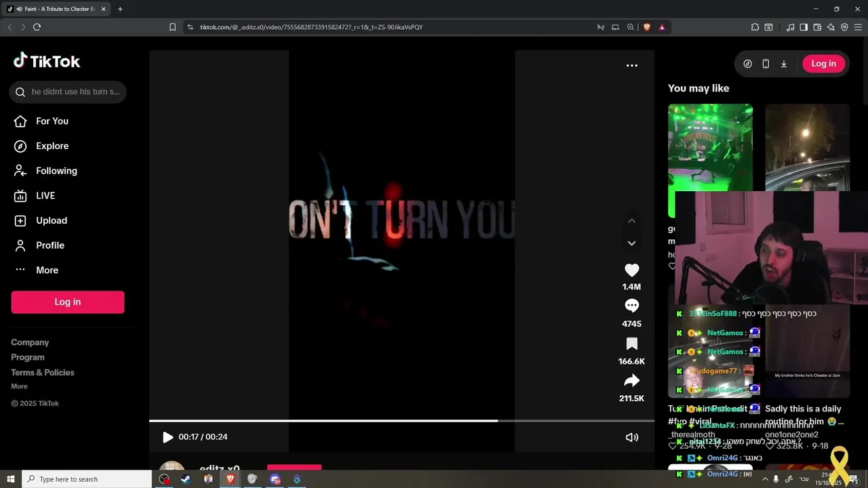The width and height of the screenshot is (868, 488).
Task: Click the get-app phone icon in header
Action: [x=766, y=64]
